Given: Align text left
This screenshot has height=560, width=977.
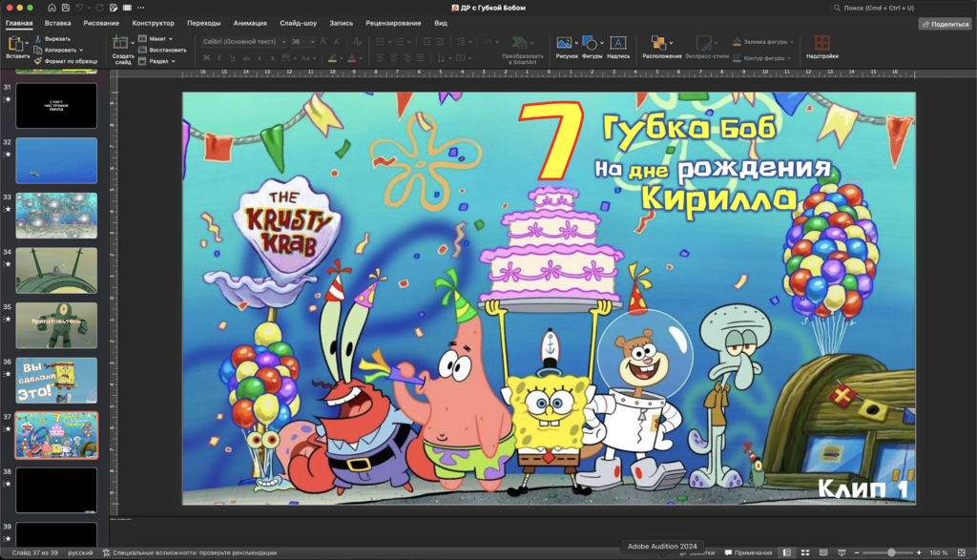Looking at the screenshot, I should point(380,58).
